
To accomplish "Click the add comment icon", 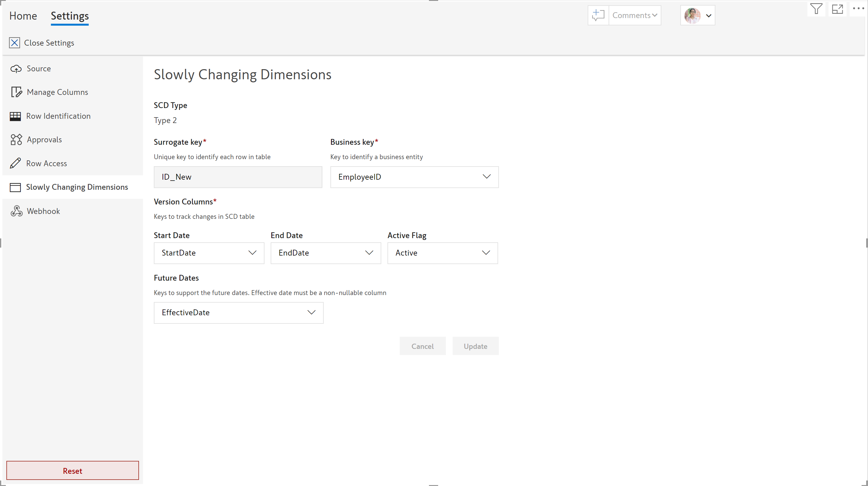I will [x=598, y=16].
